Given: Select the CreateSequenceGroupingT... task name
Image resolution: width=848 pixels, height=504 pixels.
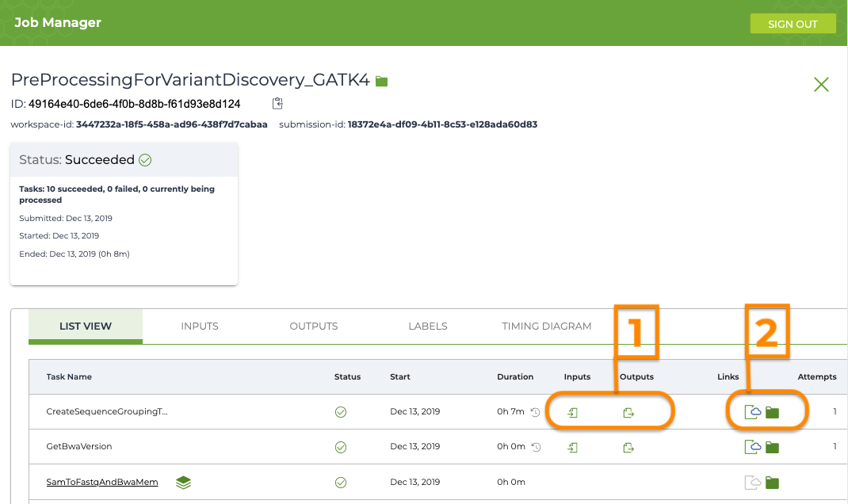Looking at the screenshot, I should (107, 411).
